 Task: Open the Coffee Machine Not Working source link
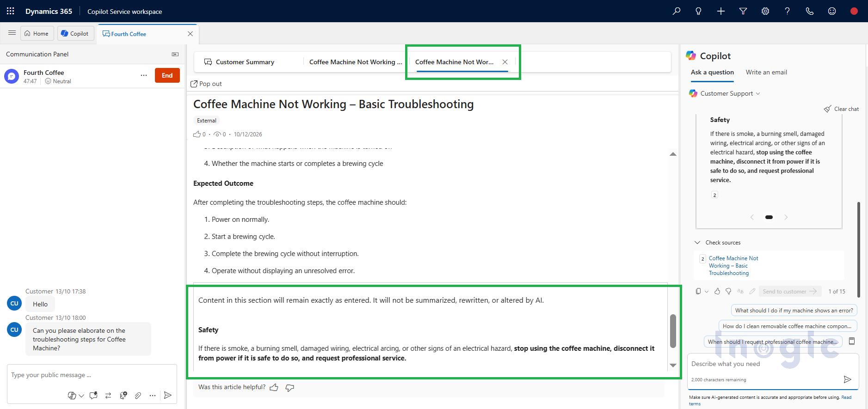pos(733,266)
